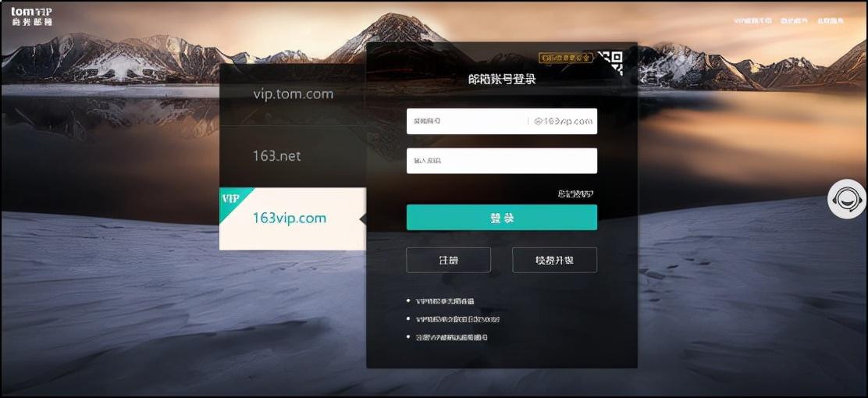
Task: Click the gold badge beside QR code
Action: [x=566, y=58]
